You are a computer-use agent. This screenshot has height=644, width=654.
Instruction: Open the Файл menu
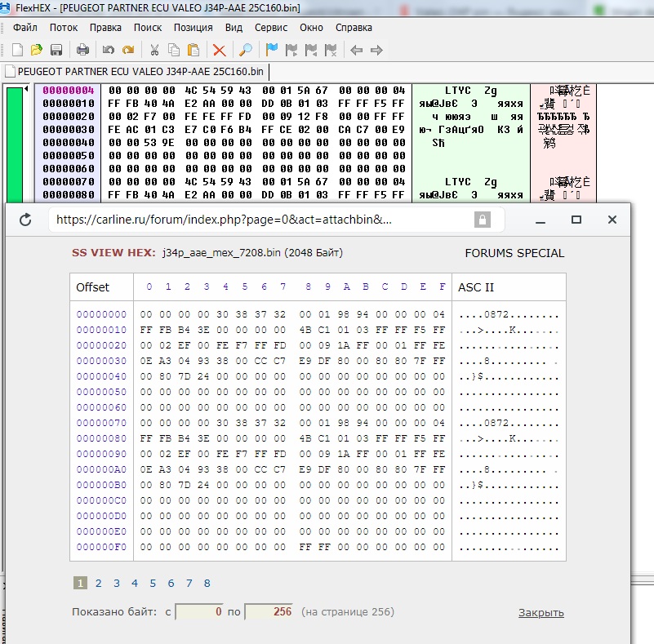click(25, 27)
